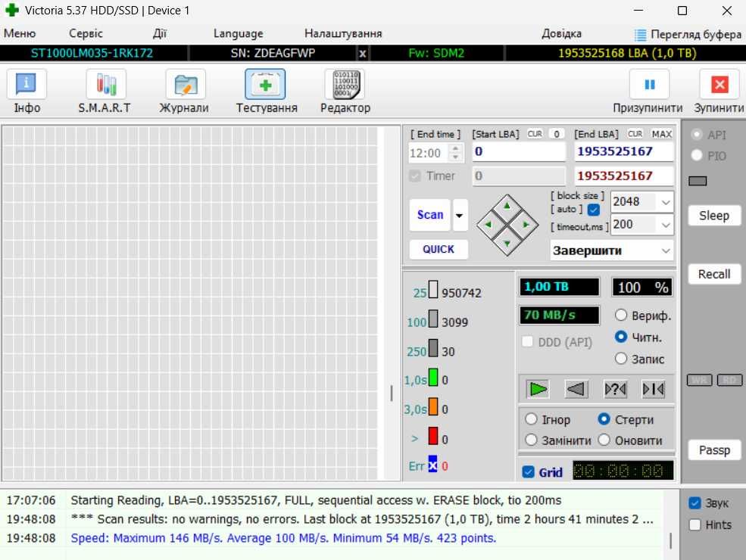Toggle the auto block size checkbox
This screenshot has height=560, width=746.
[593, 209]
